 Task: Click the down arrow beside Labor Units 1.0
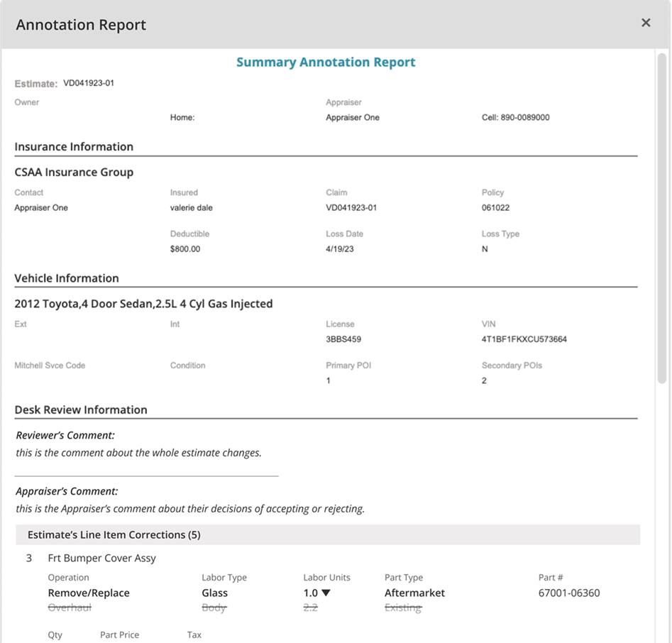(x=326, y=593)
